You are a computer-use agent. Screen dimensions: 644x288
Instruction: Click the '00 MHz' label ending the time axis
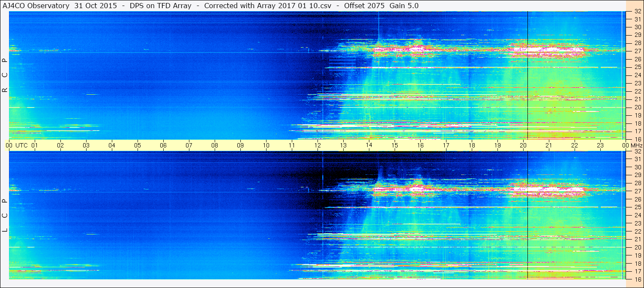632,145
